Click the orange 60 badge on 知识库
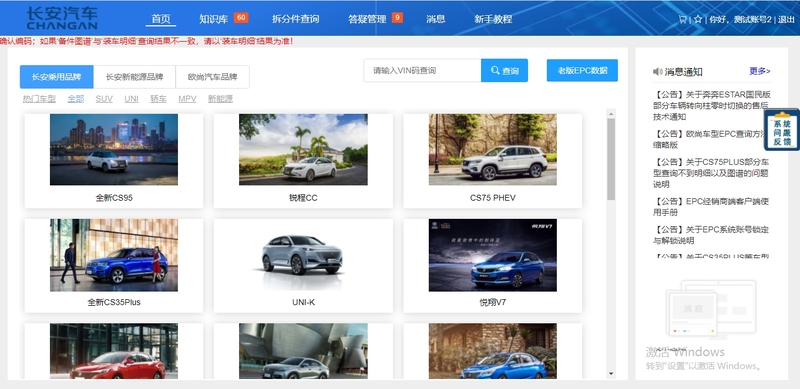800x389 pixels. (241, 17)
